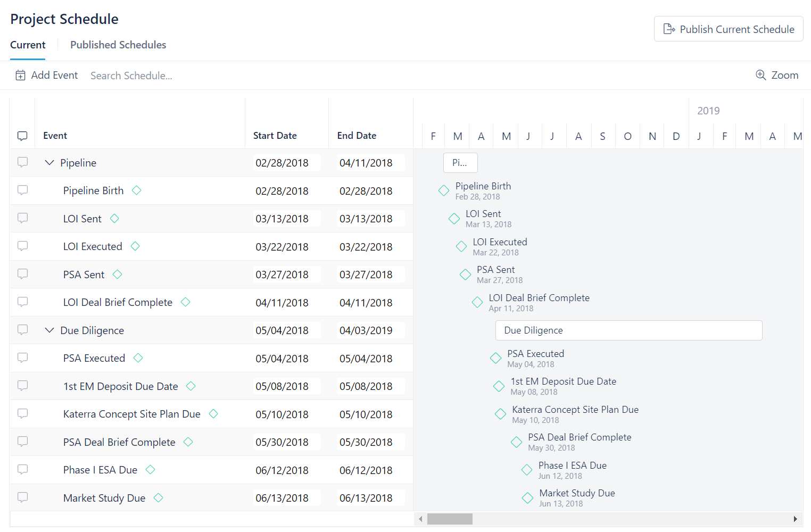Collapse the Due Diligence event group
Image resolution: width=811 pixels, height=532 pixels.
point(49,330)
